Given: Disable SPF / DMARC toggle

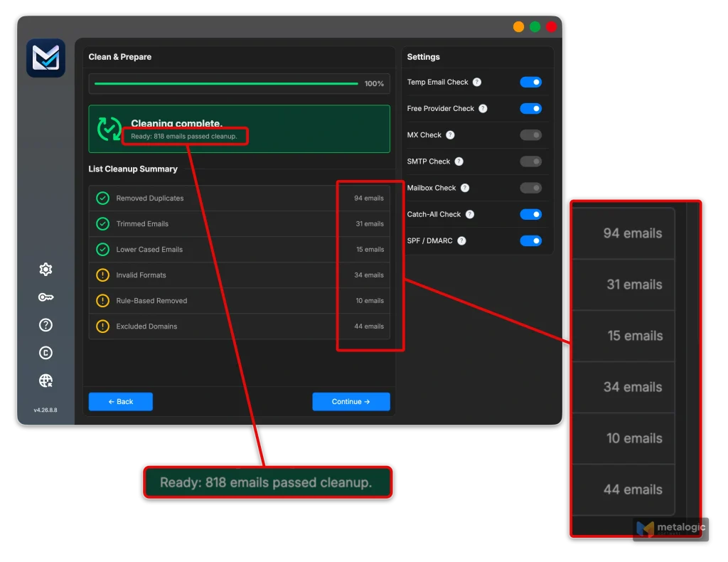Looking at the screenshot, I should click(x=530, y=241).
